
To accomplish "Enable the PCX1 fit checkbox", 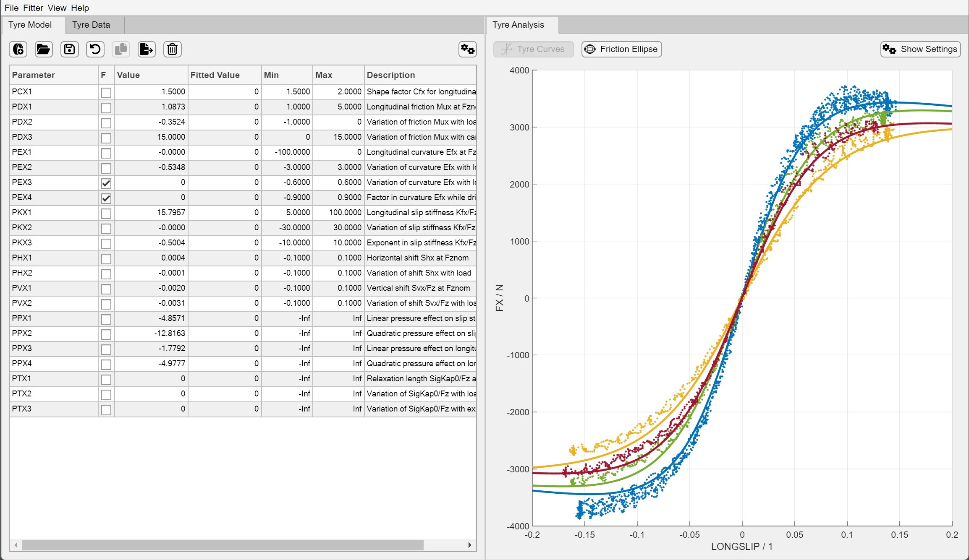I will pos(106,92).
